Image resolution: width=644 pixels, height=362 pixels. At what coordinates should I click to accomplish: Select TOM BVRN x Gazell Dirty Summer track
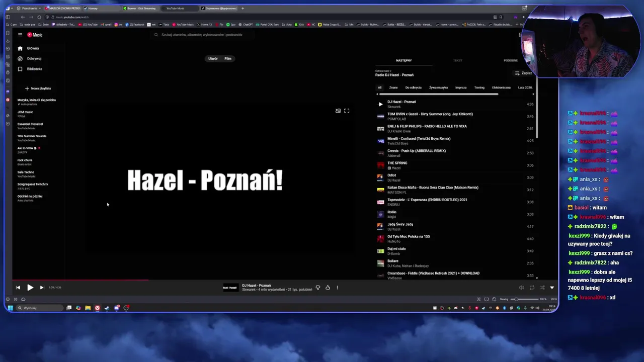pos(455,116)
